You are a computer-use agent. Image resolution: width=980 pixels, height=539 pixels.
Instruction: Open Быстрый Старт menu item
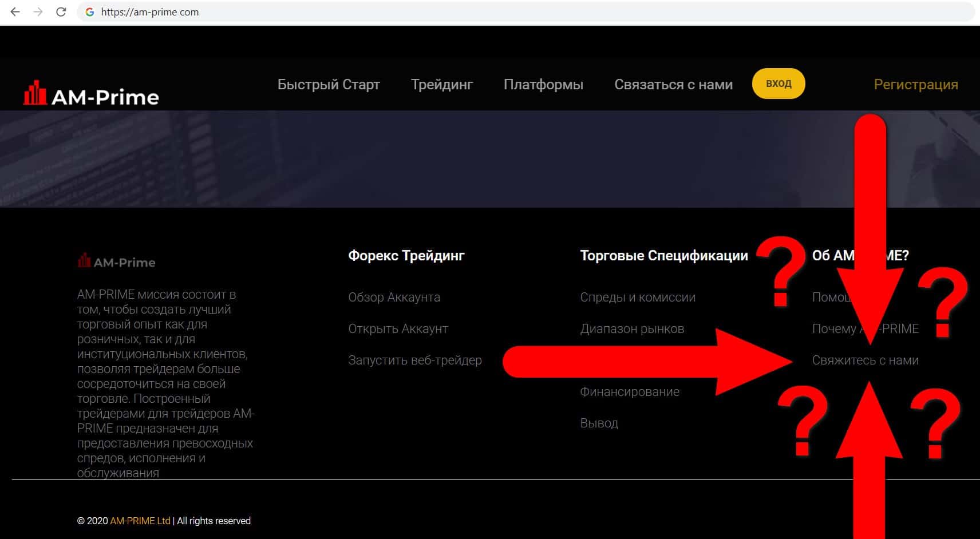[329, 85]
